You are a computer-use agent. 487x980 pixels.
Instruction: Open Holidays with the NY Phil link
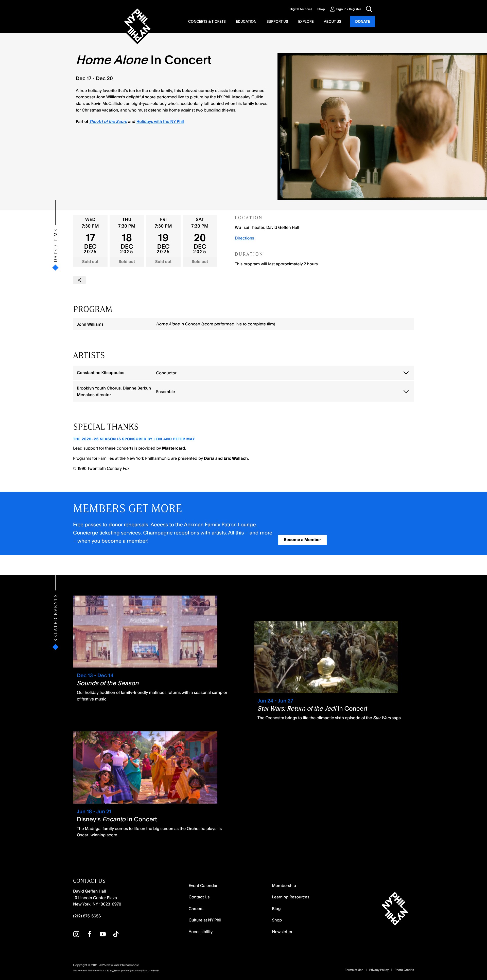click(160, 122)
